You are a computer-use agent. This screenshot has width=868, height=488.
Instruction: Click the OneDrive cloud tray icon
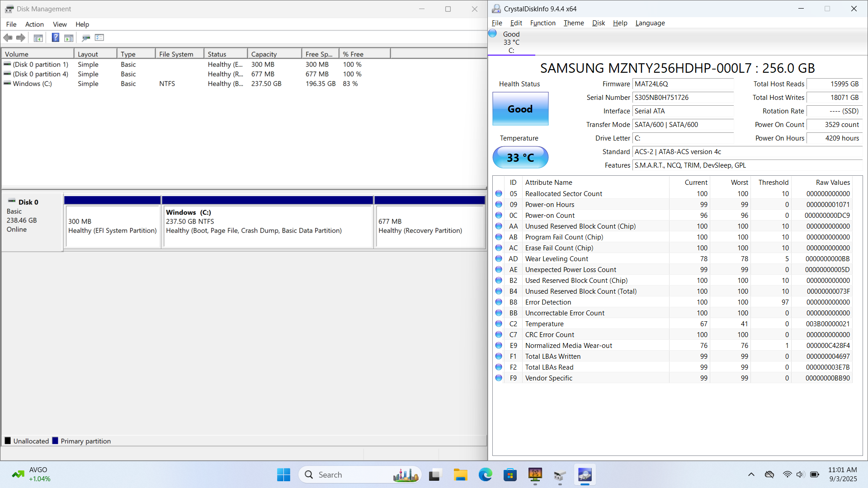pyautogui.click(x=769, y=474)
